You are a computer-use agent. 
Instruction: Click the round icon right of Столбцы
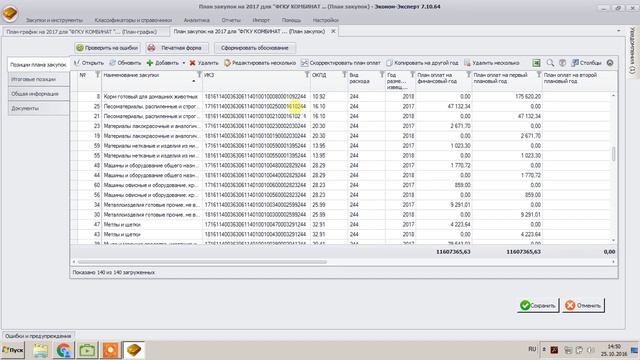pos(610,63)
